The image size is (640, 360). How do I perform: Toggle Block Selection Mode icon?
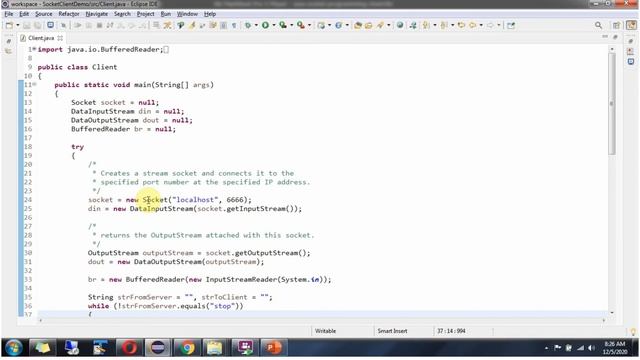223,25
